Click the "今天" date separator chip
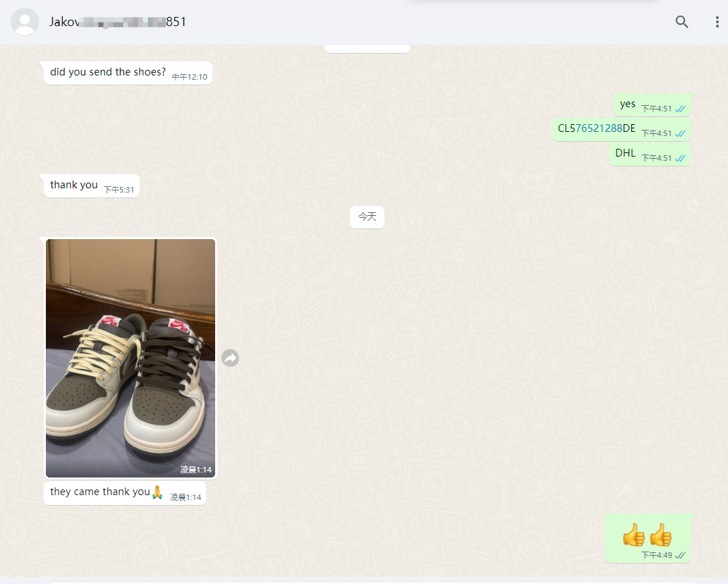 click(x=367, y=217)
